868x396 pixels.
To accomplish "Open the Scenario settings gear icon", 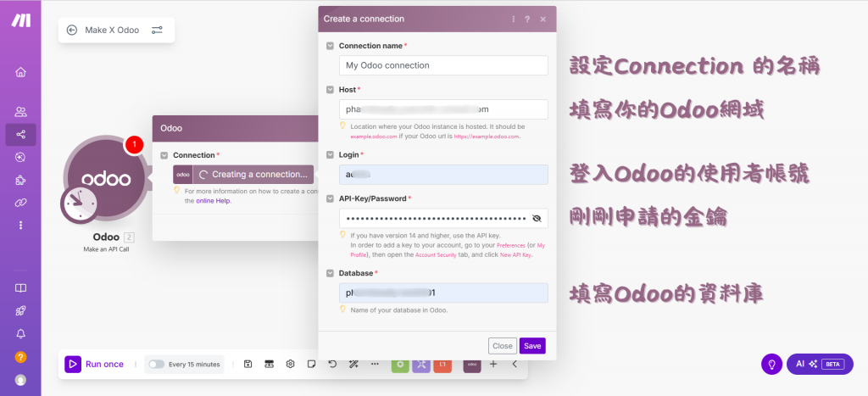I will 290,364.
